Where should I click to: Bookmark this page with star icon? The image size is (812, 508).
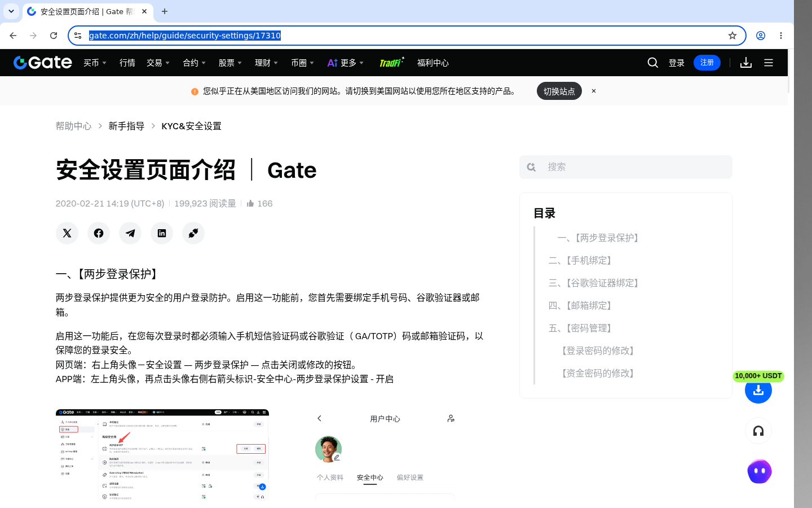pyautogui.click(x=732, y=36)
